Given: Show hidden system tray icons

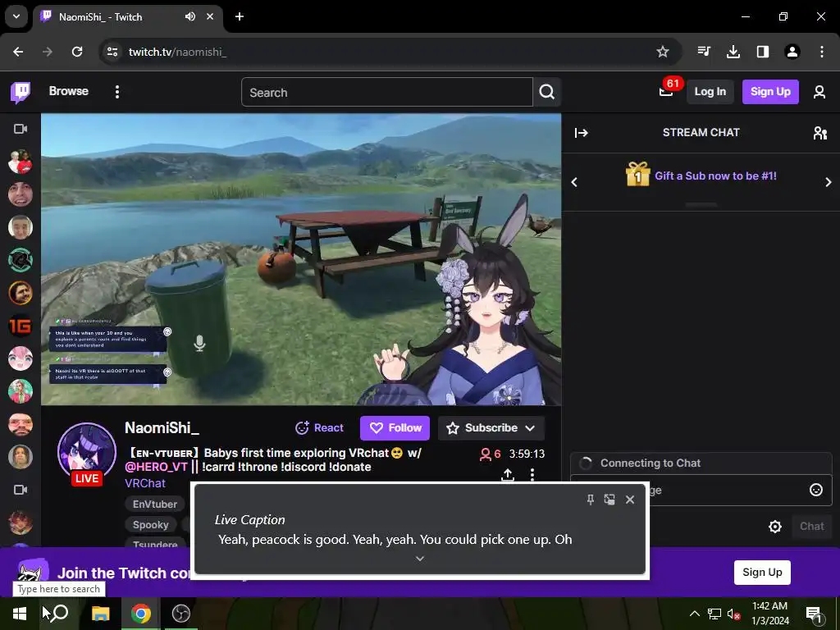Looking at the screenshot, I should (694, 614).
